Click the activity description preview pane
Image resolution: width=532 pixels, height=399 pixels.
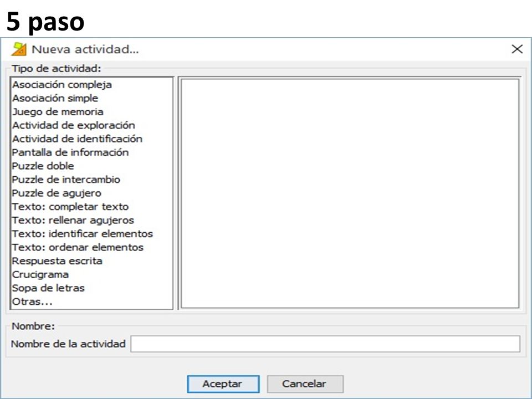[x=350, y=193]
